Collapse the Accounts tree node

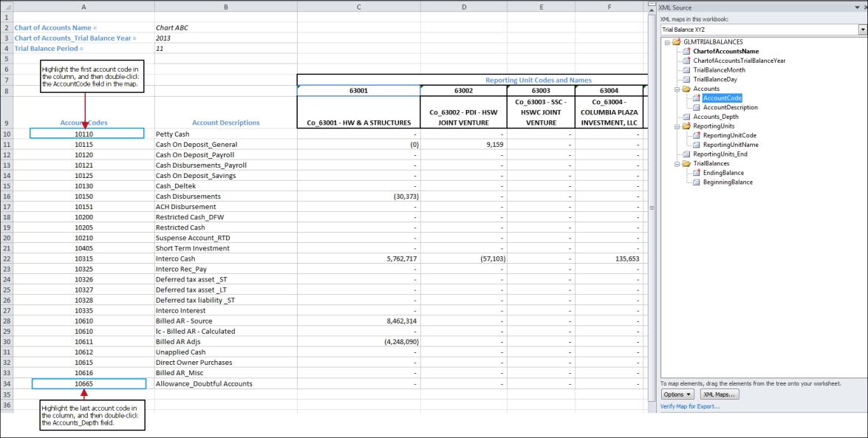click(677, 89)
